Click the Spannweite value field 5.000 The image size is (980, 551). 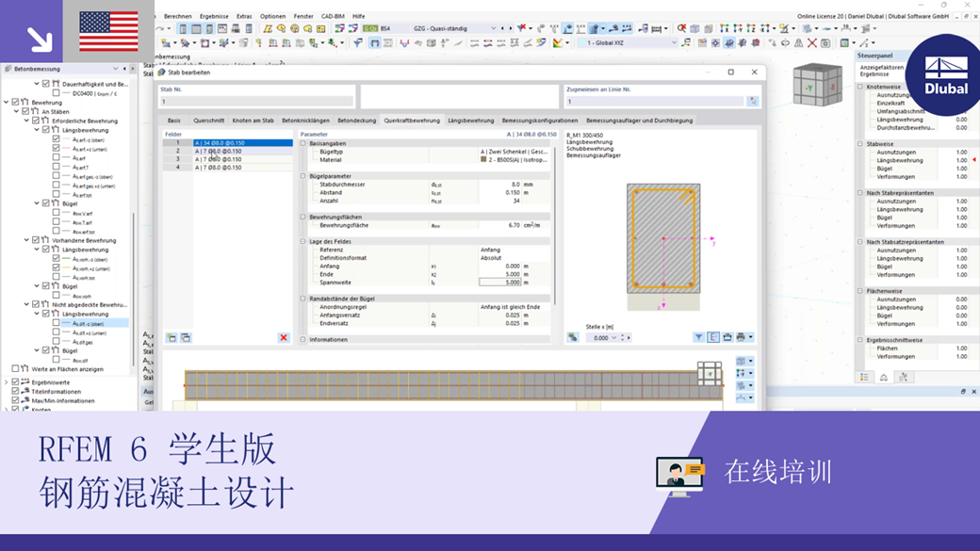(500, 283)
